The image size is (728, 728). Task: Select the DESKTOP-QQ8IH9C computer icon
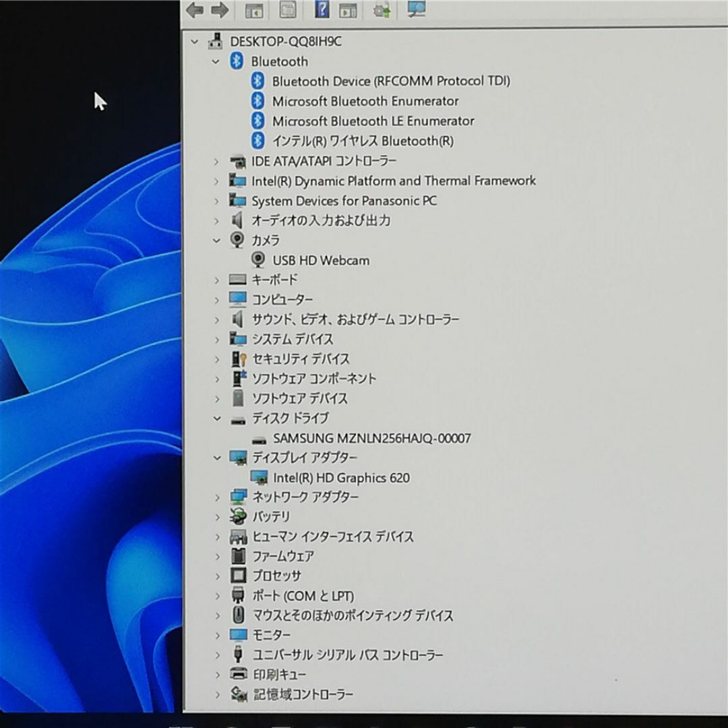tap(216, 41)
